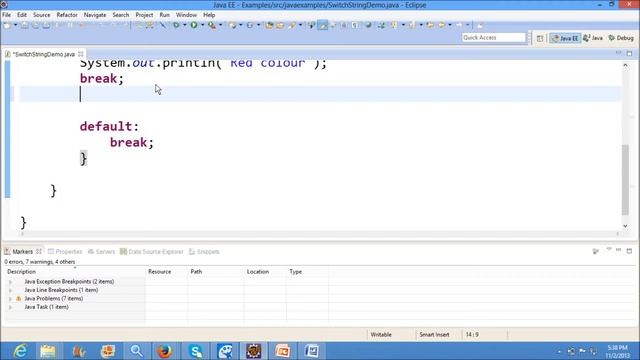Image resolution: width=640 pixels, height=360 pixels.
Task: Open the File menu
Action: point(7,15)
